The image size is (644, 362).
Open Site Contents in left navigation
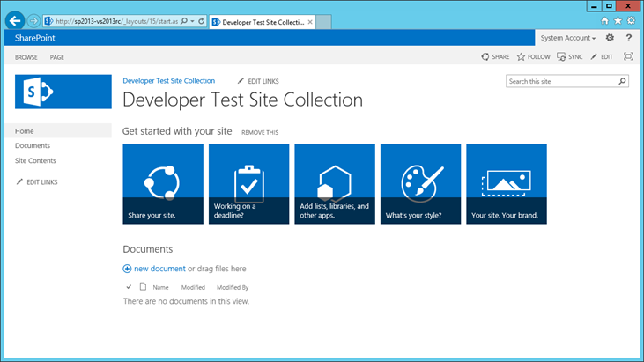[35, 160]
